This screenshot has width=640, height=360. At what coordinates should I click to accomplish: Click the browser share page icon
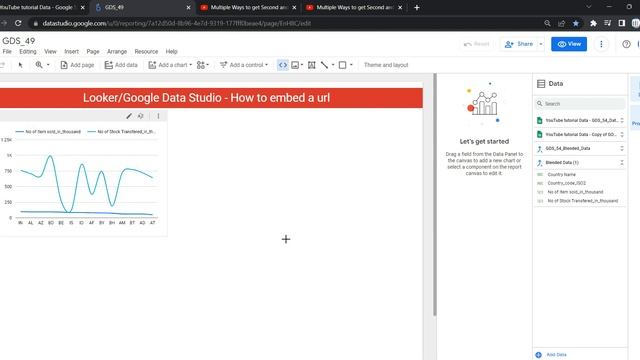coord(562,23)
